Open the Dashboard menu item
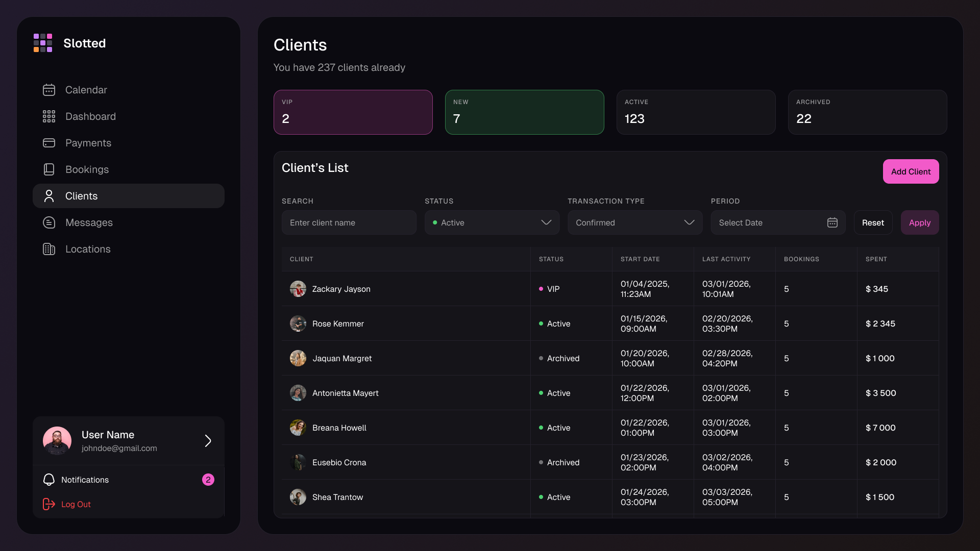Screen dimensions: 980x551 coord(129,116)
